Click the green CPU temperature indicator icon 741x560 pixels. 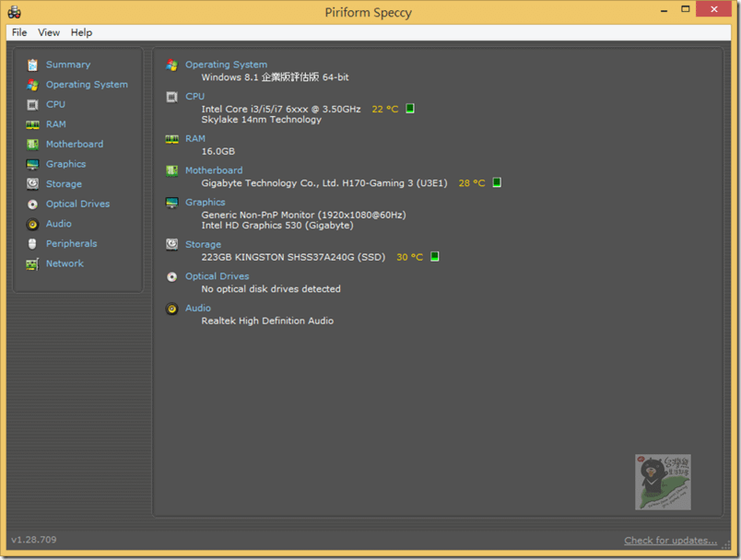tap(410, 109)
